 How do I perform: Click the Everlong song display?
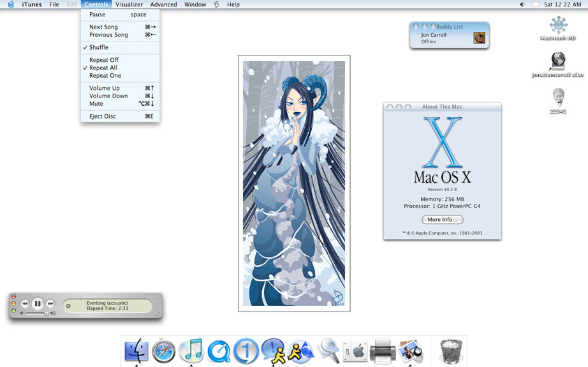pyautogui.click(x=108, y=306)
